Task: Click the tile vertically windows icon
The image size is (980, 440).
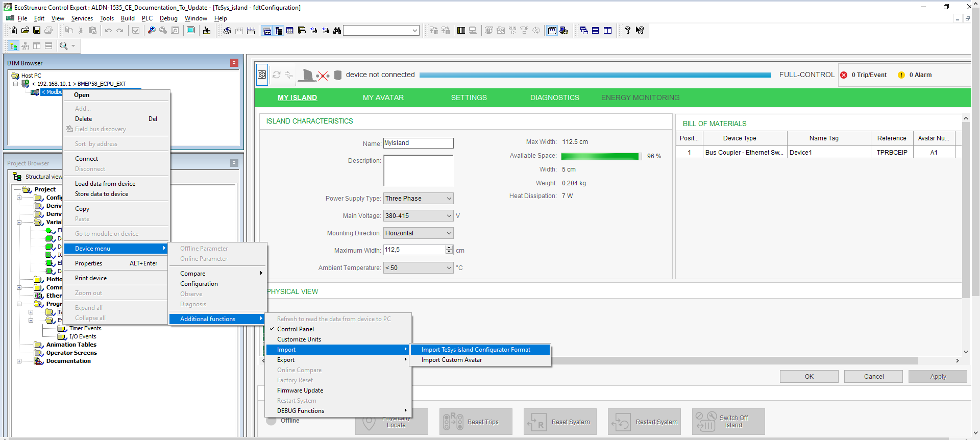Action: pyautogui.click(x=607, y=31)
